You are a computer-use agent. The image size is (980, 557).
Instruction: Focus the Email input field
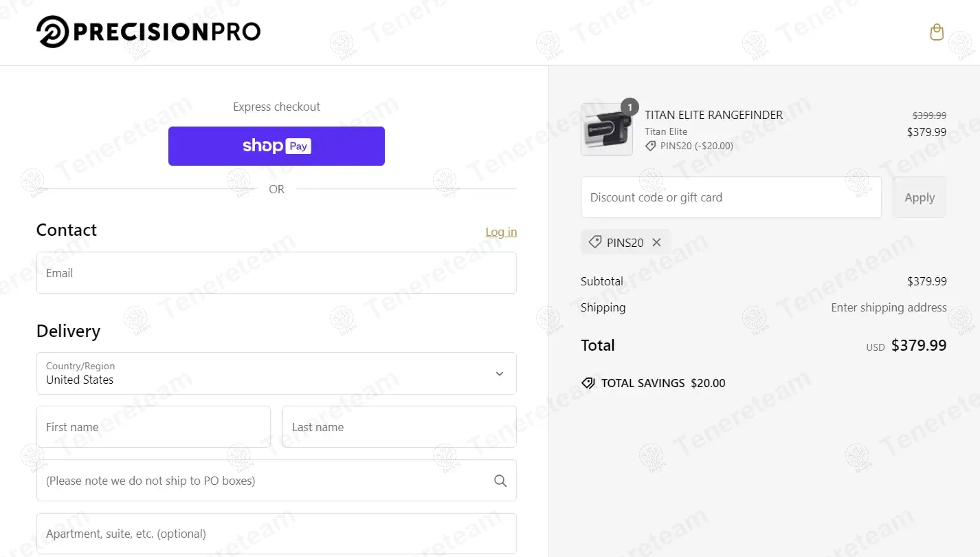pos(276,273)
